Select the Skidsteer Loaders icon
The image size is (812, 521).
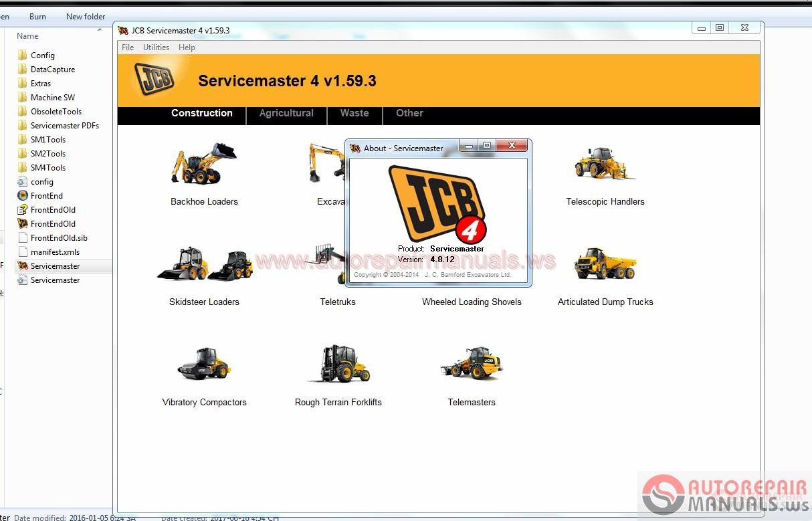[204, 264]
